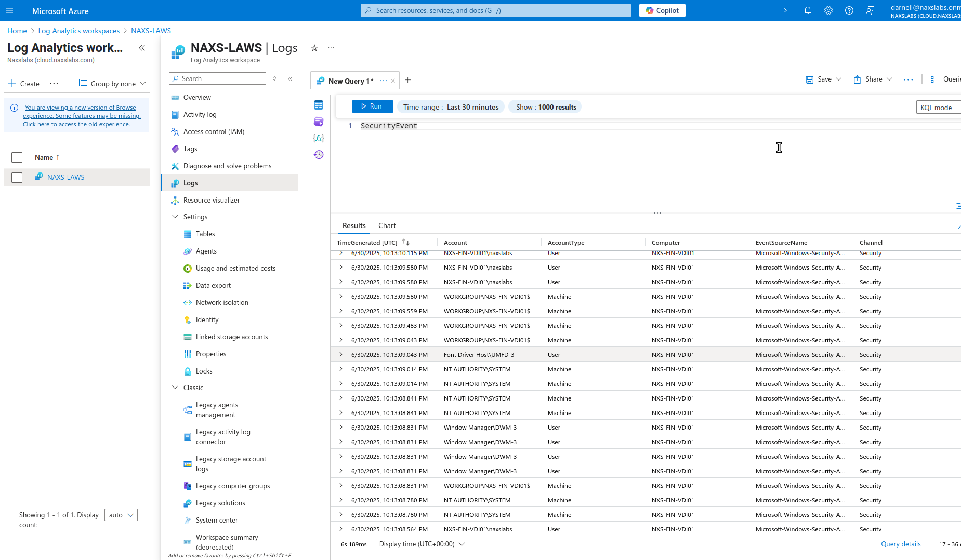Open Linked storage accounts
Viewport: 961px width, 560px height.
232,337
